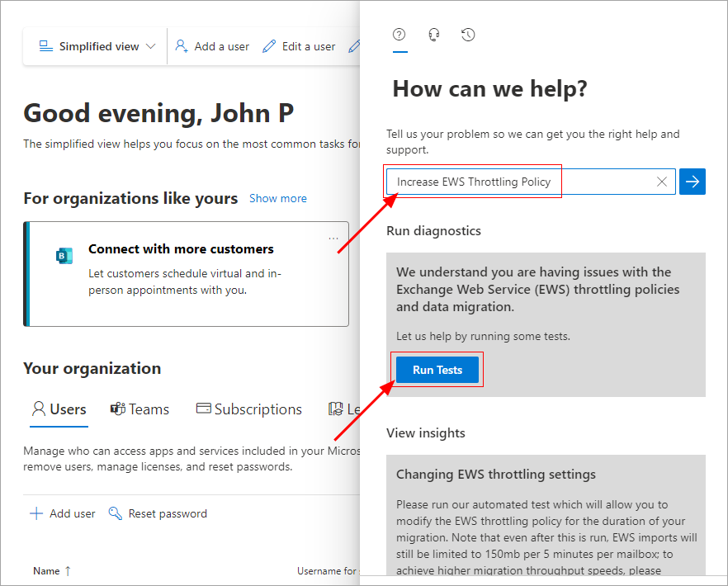Switch to the Subscriptions tab
Screen dimensions: 728x586
249,409
